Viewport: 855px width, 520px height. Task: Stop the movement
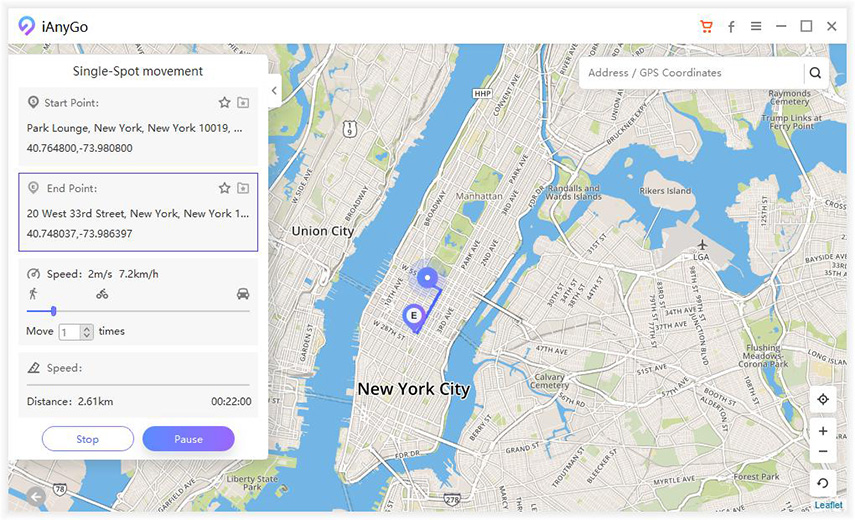[88, 439]
